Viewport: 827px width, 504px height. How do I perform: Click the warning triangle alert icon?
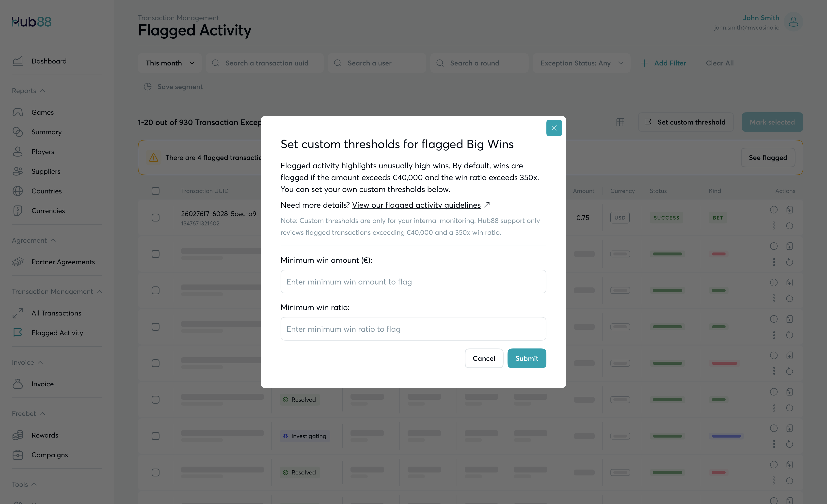click(x=153, y=158)
